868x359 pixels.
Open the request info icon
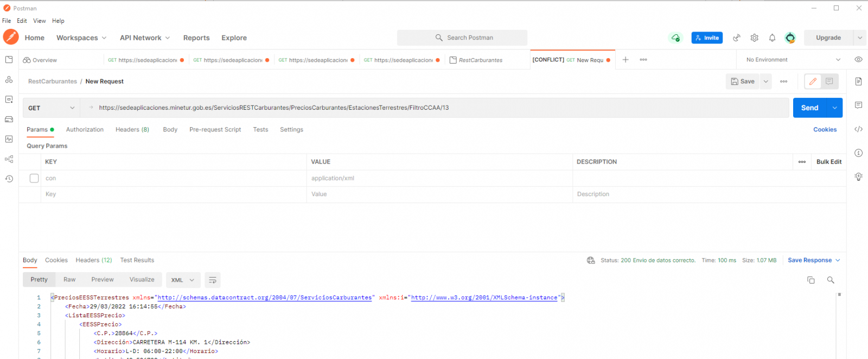coord(858,153)
